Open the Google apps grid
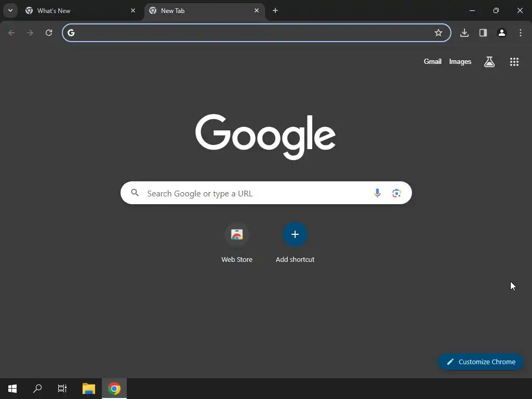This screenshot has height=399, width=532. click(x=514, y=61)
